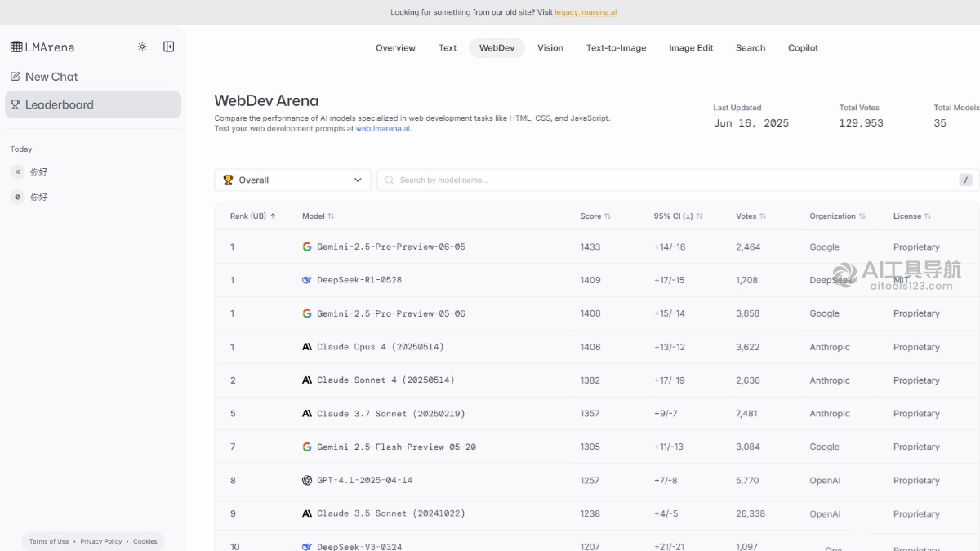
Task: Click the Claude Opus 4 (20250514) model name
Action: point(381,347)
